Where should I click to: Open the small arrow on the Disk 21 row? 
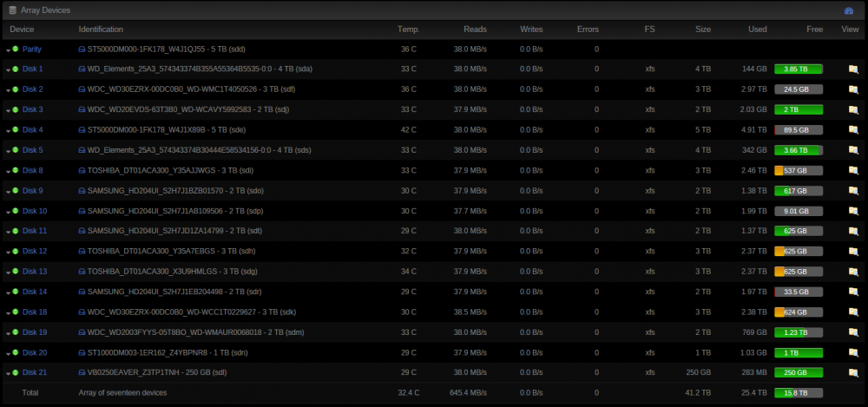point(9,373)
